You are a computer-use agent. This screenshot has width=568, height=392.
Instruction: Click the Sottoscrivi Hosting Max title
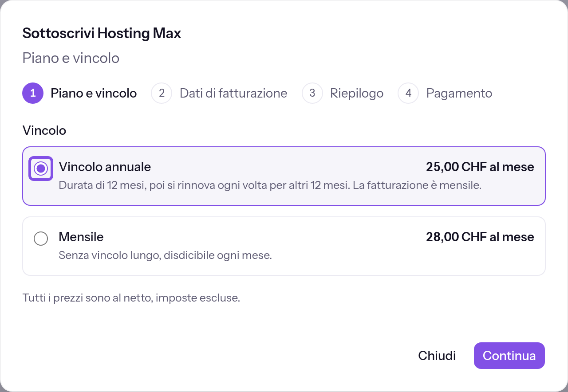tap(102, 33)
